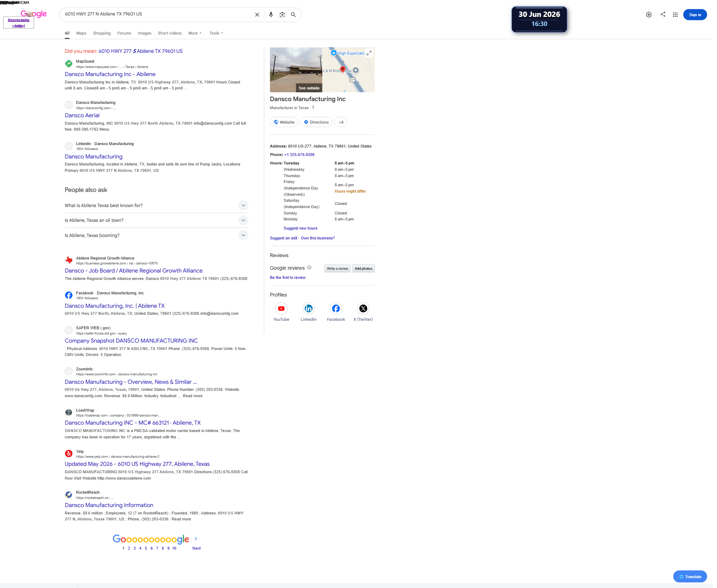Image resolution: width=717 pixels, height=588 pixels.
Task: Click the MapQuest favicon
Action: pos(69,64)
